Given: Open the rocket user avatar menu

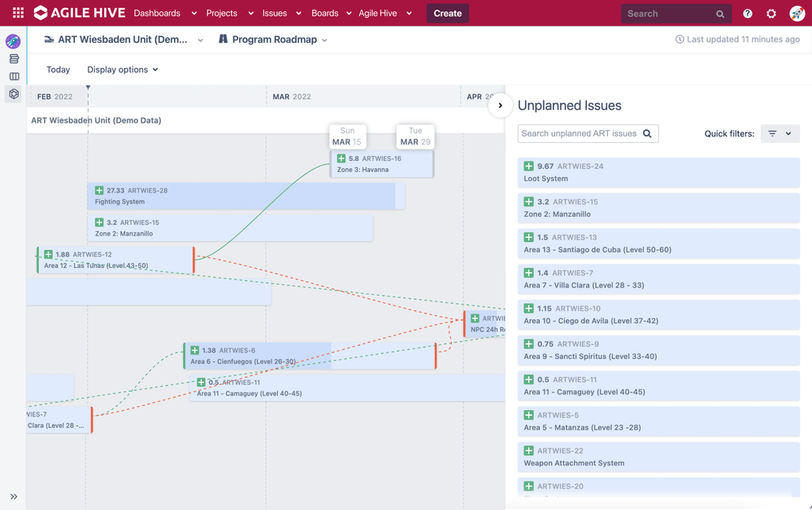Looking at the screenshot, I should (x=797, y=14).
